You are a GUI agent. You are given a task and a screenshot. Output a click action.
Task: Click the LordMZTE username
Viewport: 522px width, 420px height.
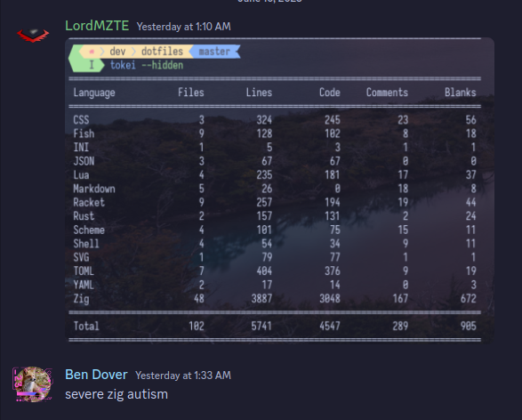[x=97, y=26]
